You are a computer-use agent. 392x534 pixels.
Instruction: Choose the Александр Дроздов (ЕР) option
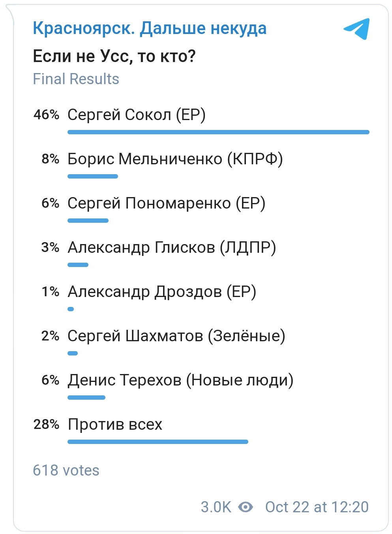pos(162,292)
